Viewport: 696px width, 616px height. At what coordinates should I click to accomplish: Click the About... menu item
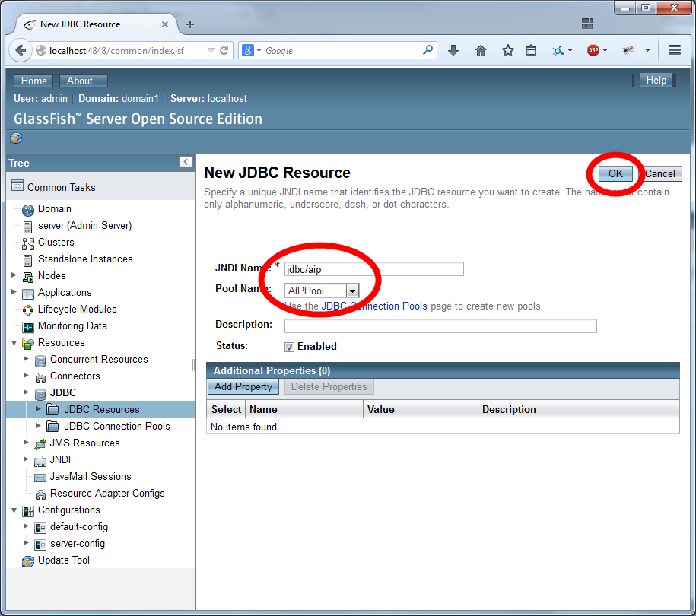(x=83, y=80)
